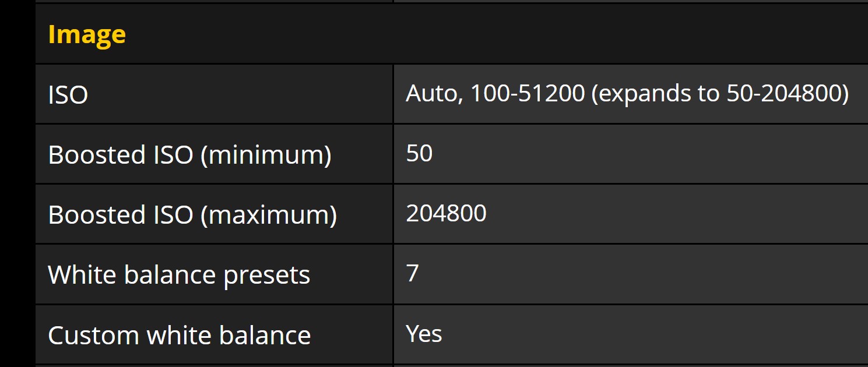Select the value "7" for white balance presets

point(412,273)
